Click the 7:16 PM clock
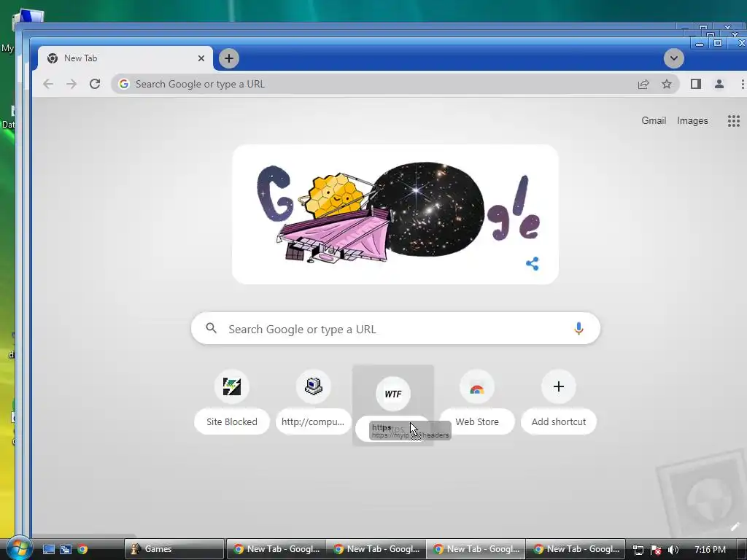This screenshot has width=747, height=560. [710, 550]
